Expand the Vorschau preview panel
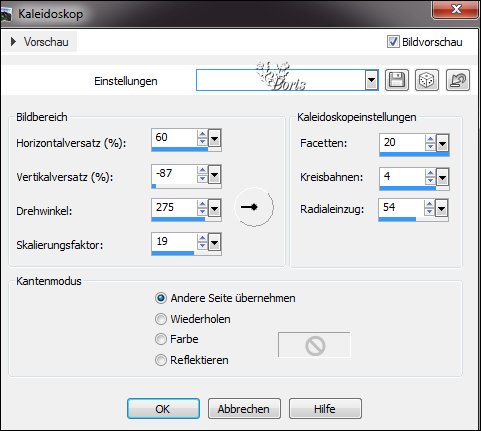 [13, 42]
